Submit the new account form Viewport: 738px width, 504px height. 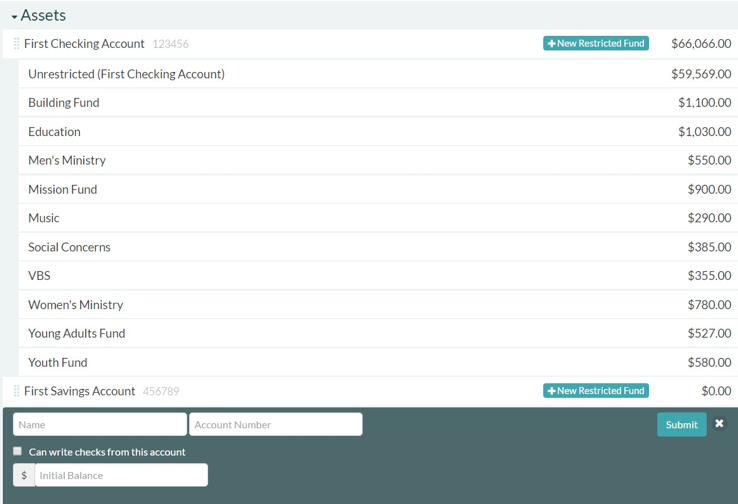pos(681,425)
